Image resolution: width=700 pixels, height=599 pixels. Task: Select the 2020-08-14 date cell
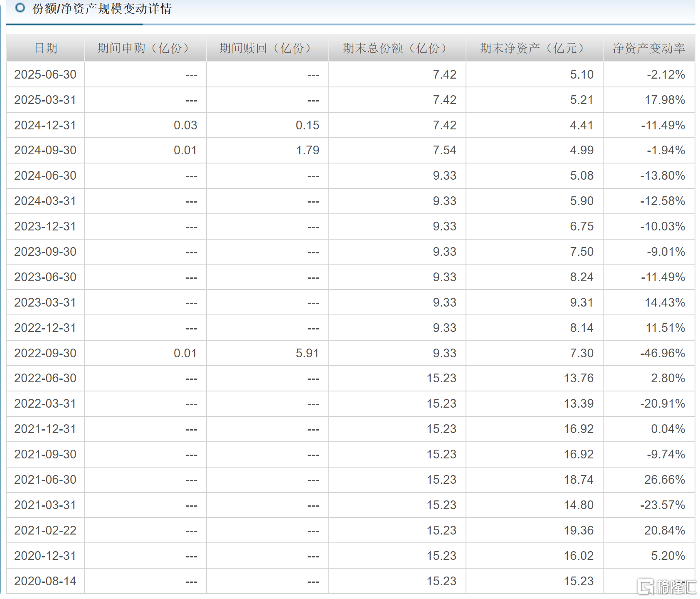coord(45,581)
